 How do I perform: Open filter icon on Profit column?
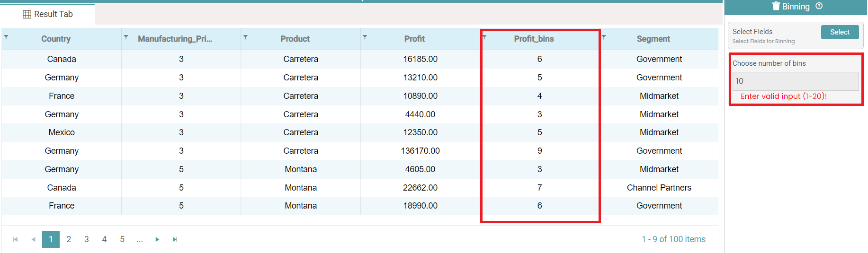365,36
